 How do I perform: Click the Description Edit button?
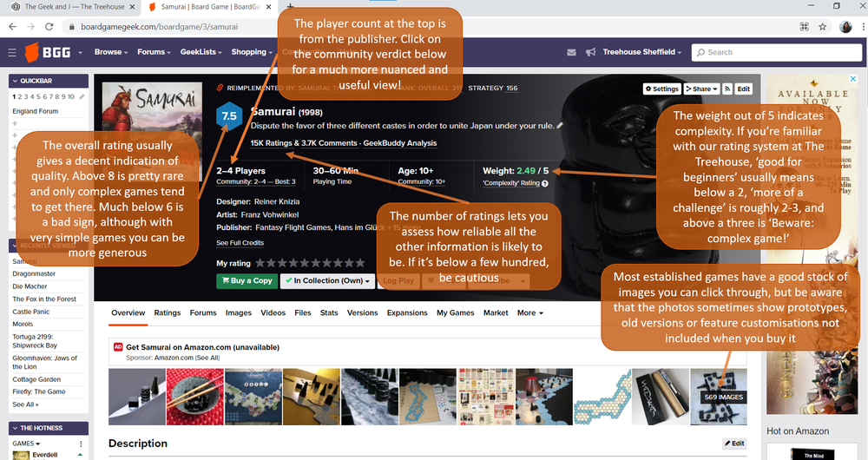click(734, 444)
